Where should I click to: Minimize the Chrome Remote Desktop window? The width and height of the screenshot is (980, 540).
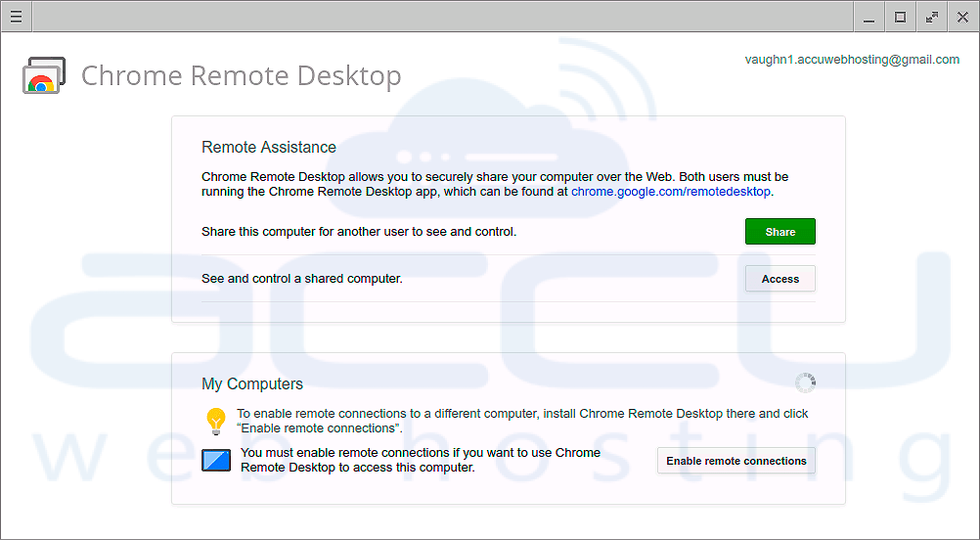(869, 17)
